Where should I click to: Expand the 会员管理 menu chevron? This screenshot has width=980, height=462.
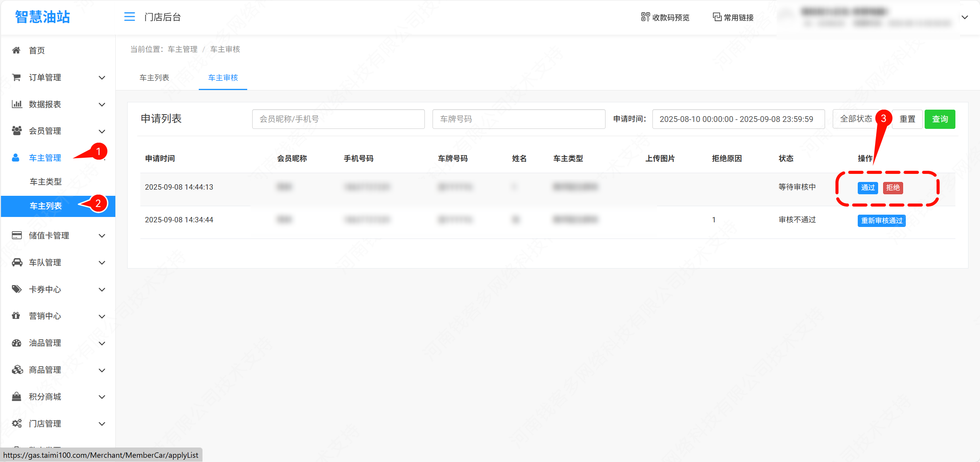click(102, 131)
